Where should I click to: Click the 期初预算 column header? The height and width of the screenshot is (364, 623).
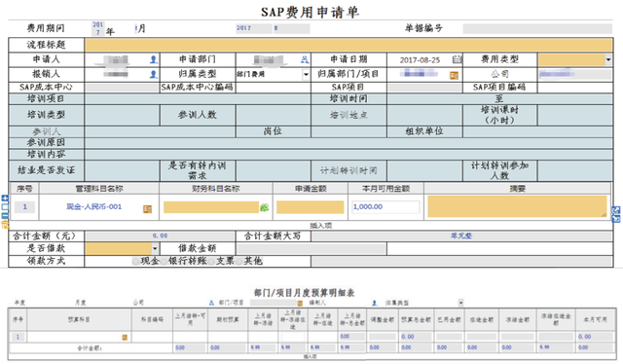[228, 319]
